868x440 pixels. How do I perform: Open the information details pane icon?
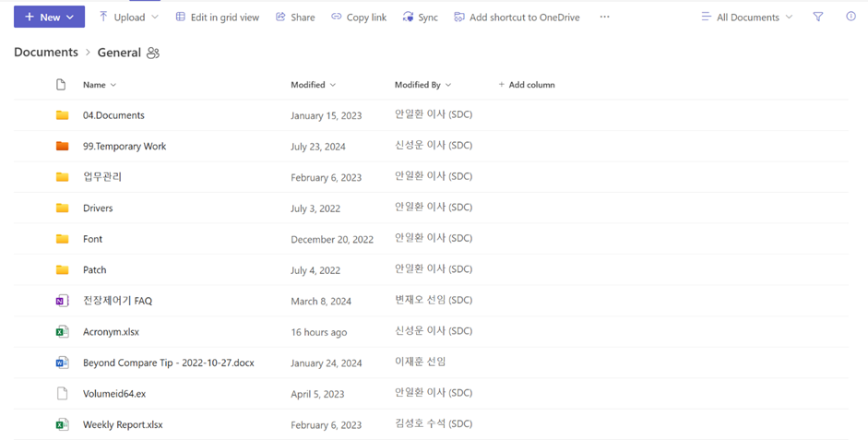(x=850, y=17)
